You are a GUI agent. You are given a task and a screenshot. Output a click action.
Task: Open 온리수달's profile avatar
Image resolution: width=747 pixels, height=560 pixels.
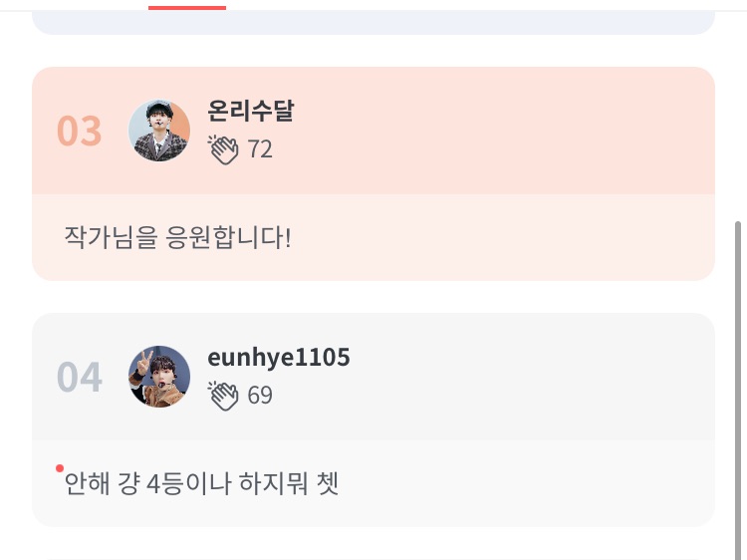coord(159,131)
